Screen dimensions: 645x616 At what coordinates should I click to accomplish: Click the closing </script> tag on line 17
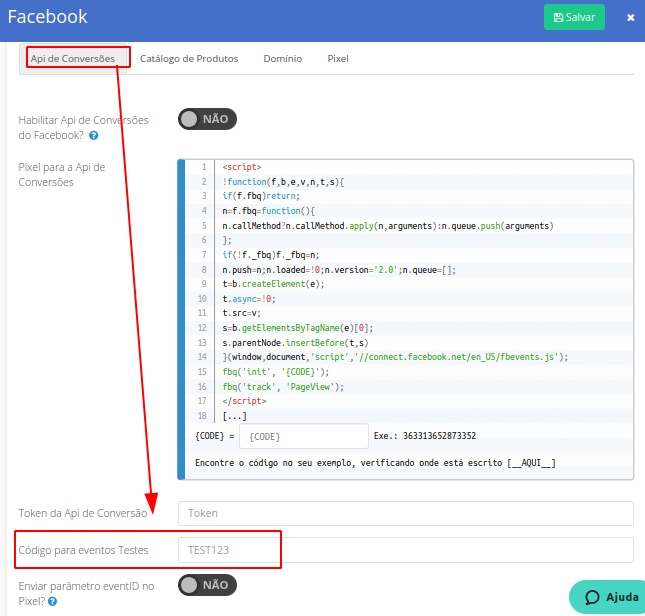tap(244, 401)
